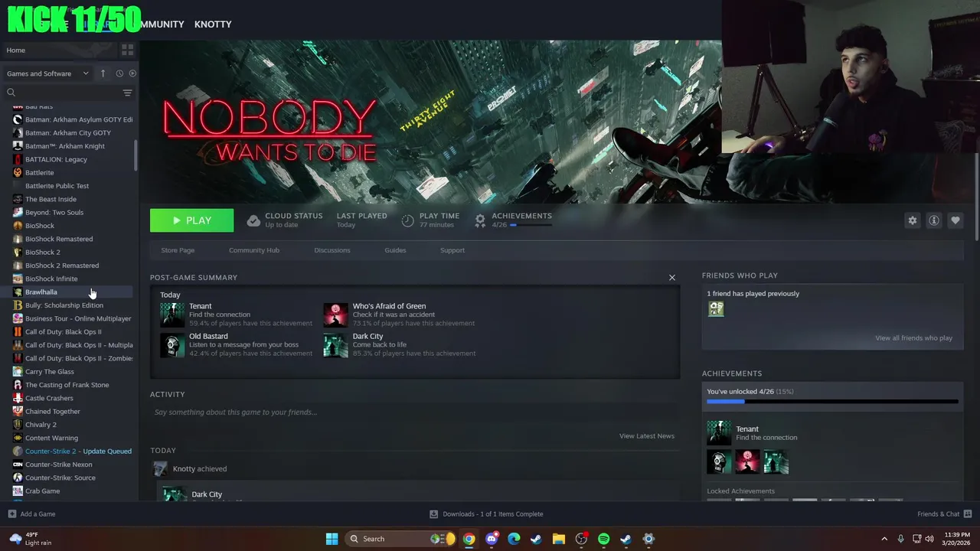Open the Community Hub tab
Image resolution: width=980 pixels, height=551 pixels.
254,250
